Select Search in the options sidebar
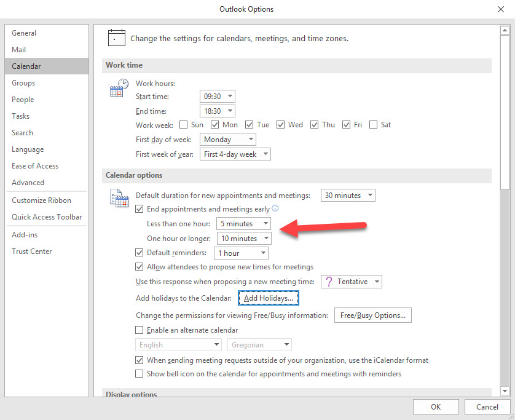Image resolution: width=515 pixels, height=420 pixels. pos(47,132)
